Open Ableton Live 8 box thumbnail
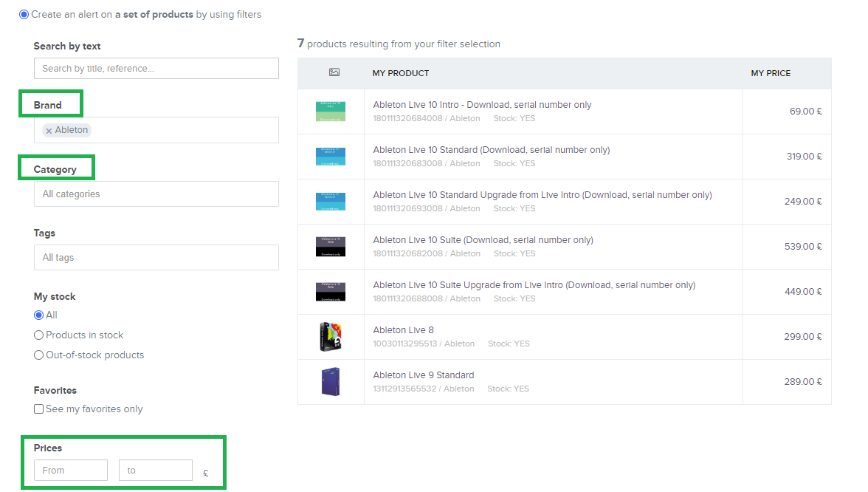868x492 pixels. click(x=331, y=336)
